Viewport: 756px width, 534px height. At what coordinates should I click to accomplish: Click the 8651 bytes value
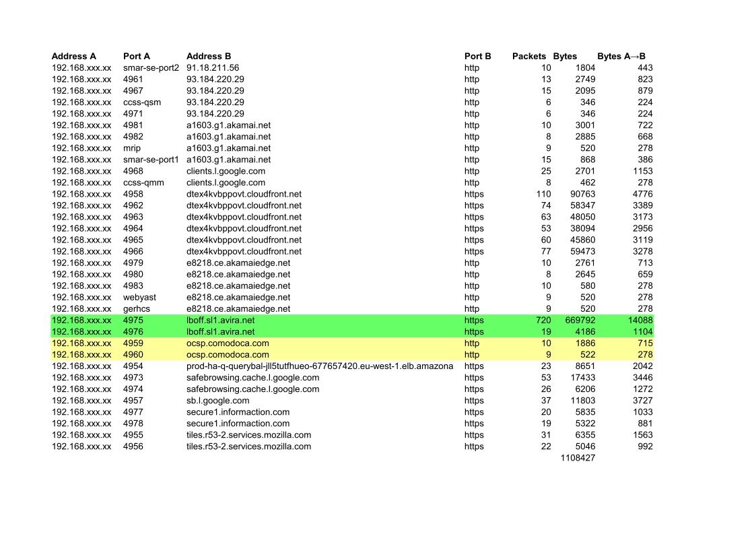click(585, 366)
